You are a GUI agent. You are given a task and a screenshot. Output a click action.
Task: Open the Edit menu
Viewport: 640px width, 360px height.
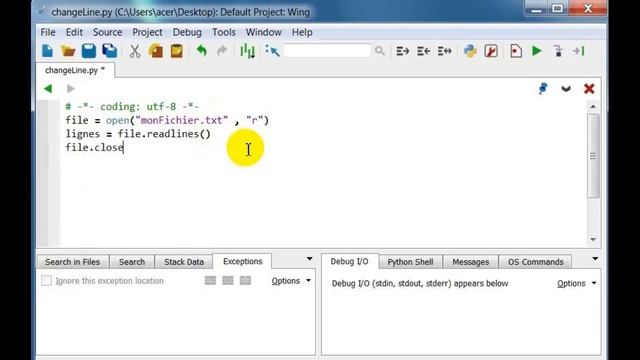pos(74,32)
